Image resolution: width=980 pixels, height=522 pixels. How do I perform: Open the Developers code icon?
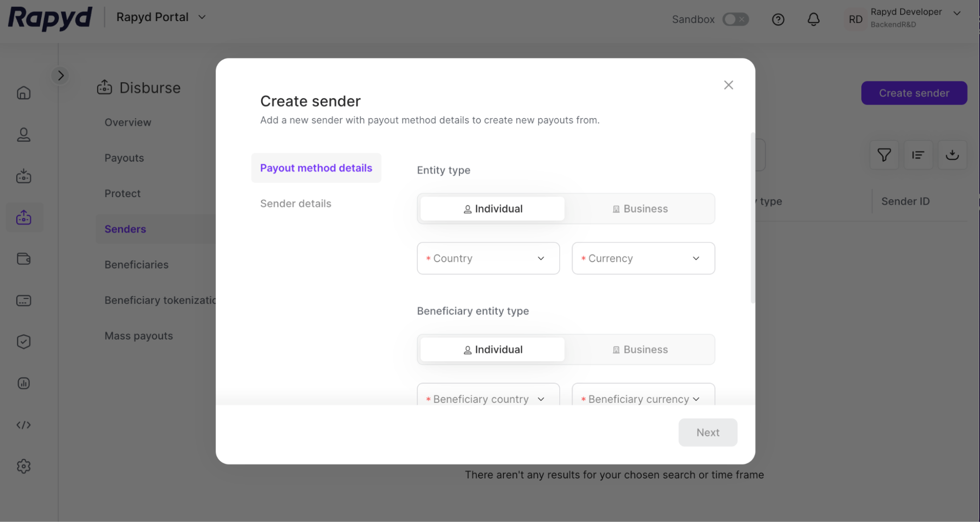point(24,425)
